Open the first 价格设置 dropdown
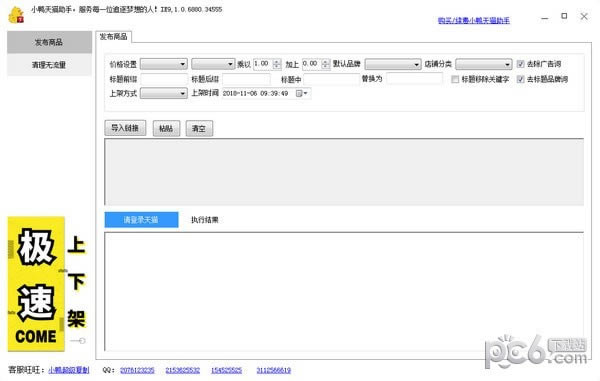Viewport: 600px width, 381px height. click(164, 64)
